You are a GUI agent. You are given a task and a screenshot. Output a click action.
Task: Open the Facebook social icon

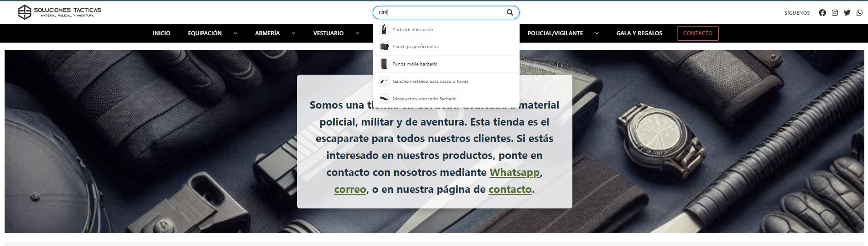(822, 13)
